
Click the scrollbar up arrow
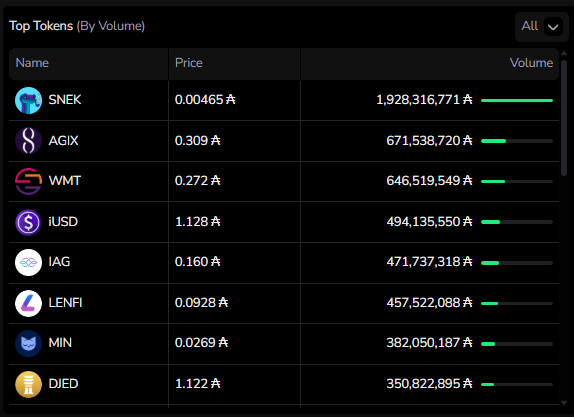[x=564, y=53]
